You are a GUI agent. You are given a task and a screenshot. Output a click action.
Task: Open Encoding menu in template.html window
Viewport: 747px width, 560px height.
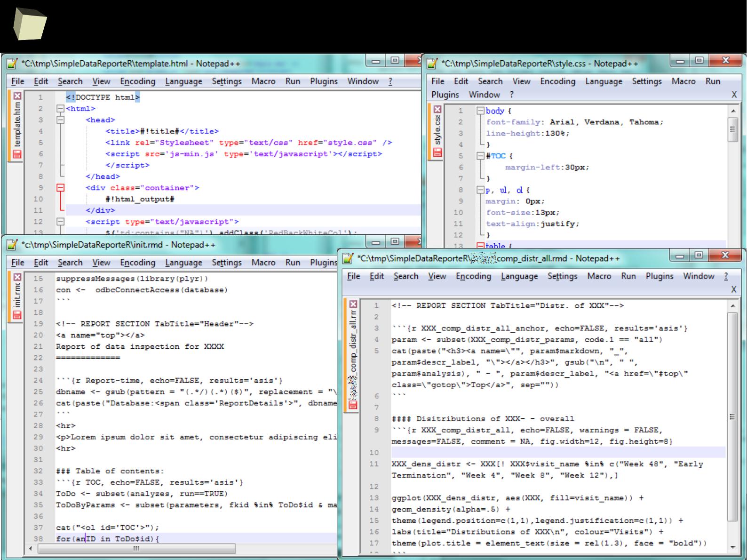137,81
